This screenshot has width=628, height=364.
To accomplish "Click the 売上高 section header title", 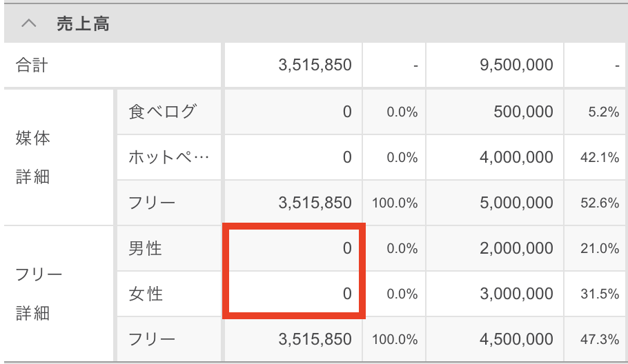I will click(x=83, y=24).
